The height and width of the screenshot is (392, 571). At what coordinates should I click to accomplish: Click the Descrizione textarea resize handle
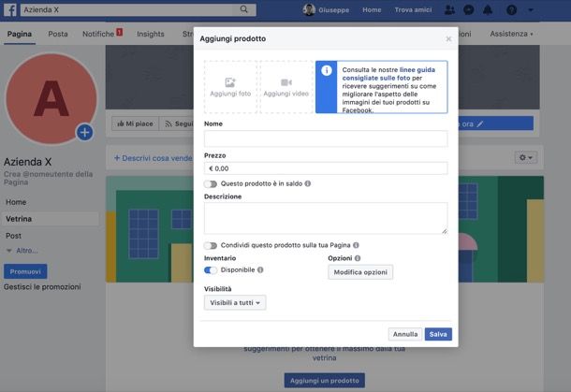pos(445,231)
